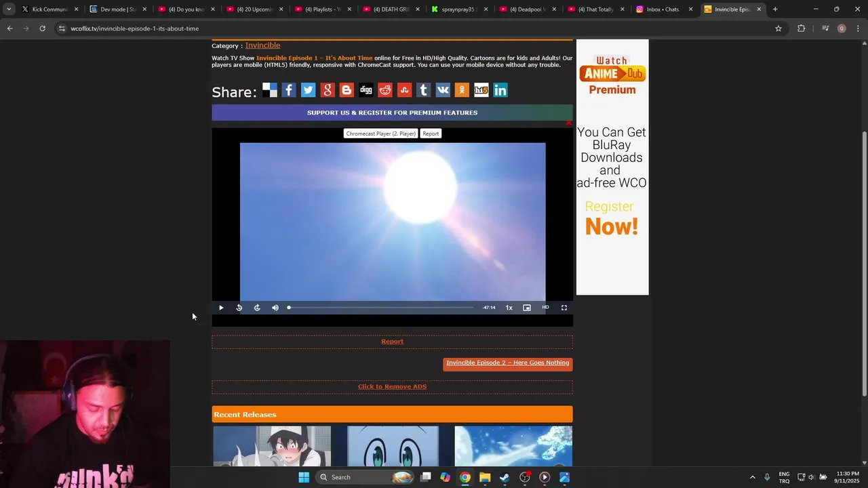
Task: Open the third Recent Releases thumbnail
Action: coord(513,446)
